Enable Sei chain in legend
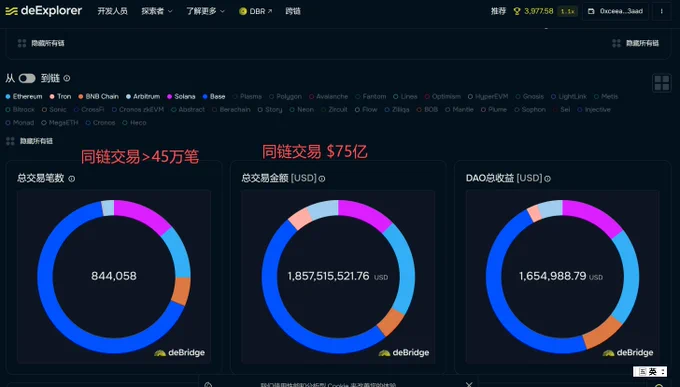The width and height of the screenshot is (680, 387). pyautogui.click(x=562, y=109)
